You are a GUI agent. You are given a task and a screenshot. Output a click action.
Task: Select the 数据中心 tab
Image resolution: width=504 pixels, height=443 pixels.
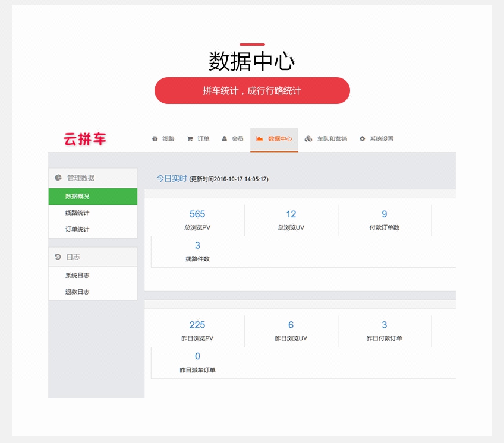(x=274, y=140)
